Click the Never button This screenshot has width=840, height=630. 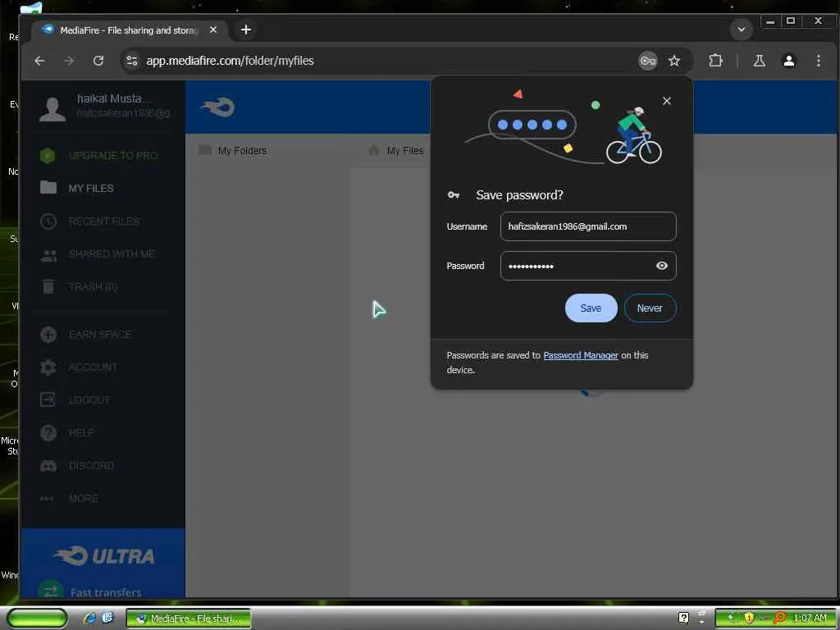point(650,308)
